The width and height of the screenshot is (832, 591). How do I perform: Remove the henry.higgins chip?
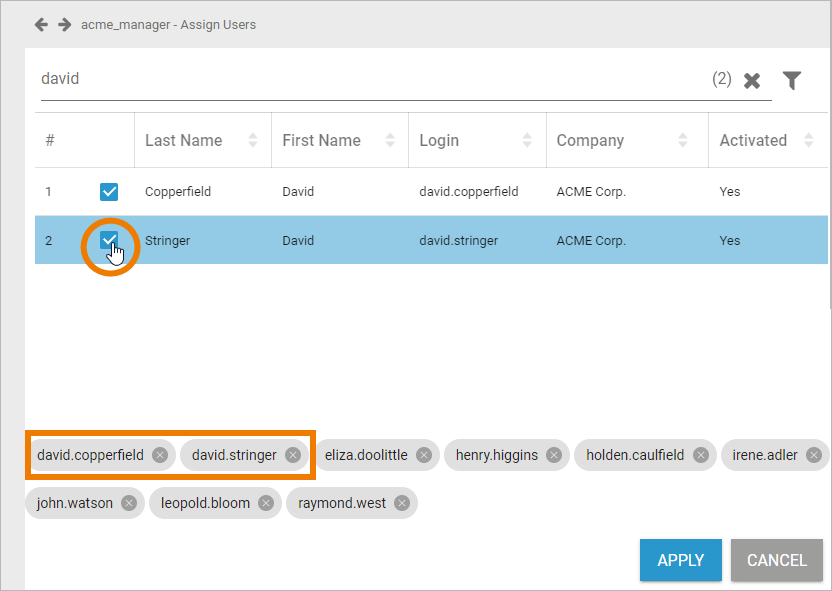(x=554, y=455)
